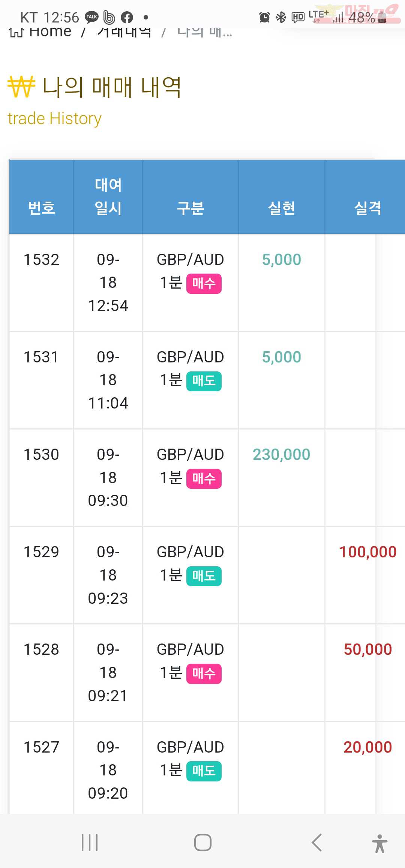Select trade row number 1530
This screenshot has width=405, height=868.
(x=207, y=477)
